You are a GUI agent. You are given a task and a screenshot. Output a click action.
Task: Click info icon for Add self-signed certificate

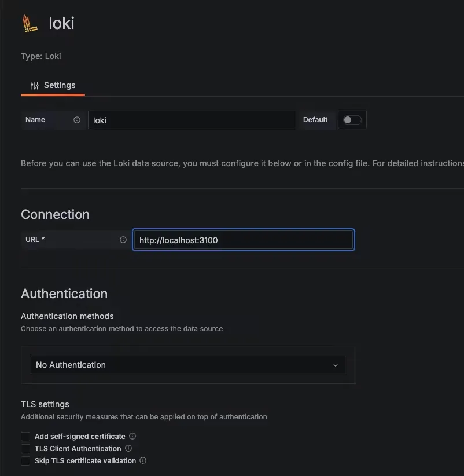pyautogui.click(x=132, y=436)
